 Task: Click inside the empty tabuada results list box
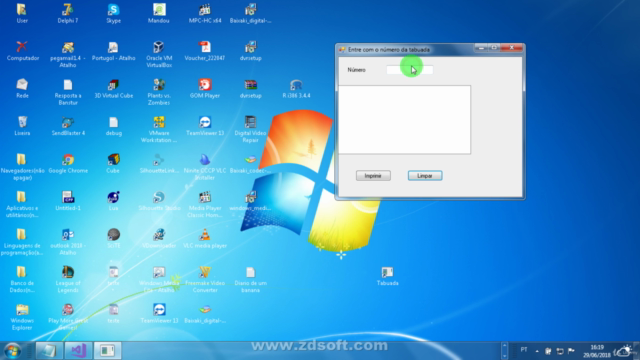404,120
